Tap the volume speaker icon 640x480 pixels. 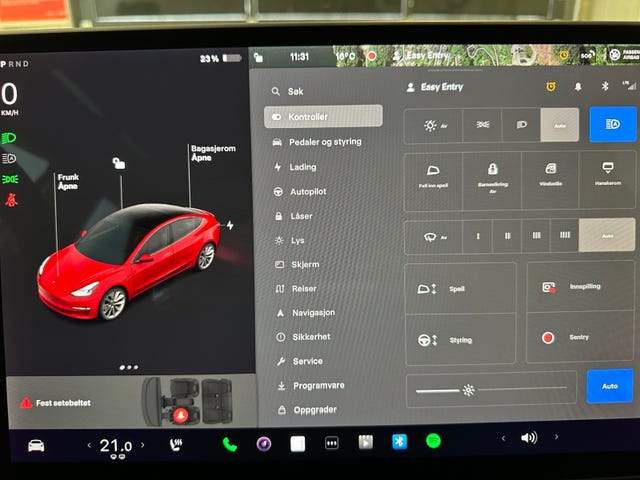click(x=529, y=438)
